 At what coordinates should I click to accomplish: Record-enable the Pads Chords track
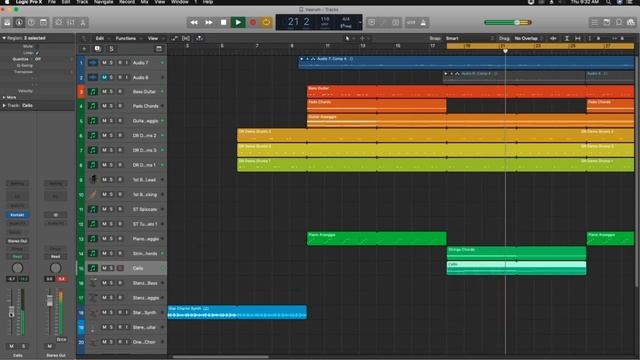pyautogui.click(x=120, y=106)
